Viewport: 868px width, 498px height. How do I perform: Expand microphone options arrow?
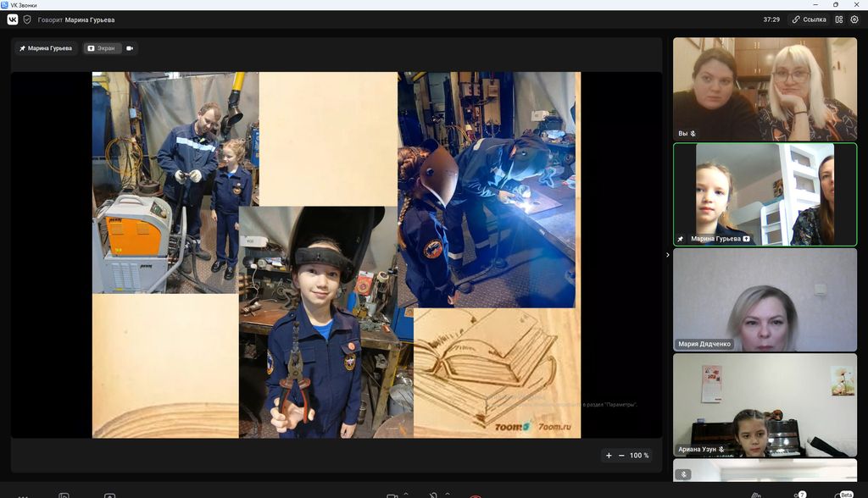[x=447, y=493]
